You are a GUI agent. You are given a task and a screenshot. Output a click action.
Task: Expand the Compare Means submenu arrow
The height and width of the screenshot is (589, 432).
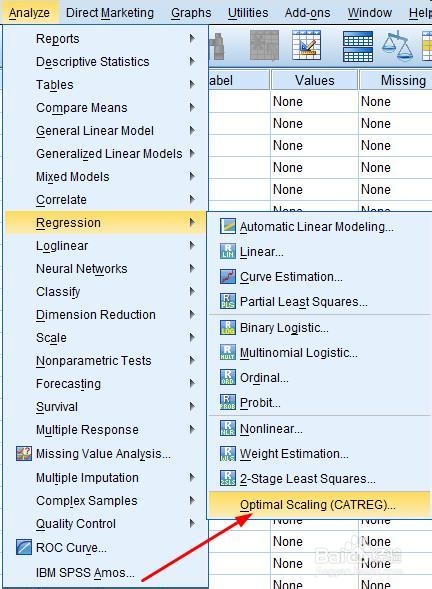(x=192, y=107)
